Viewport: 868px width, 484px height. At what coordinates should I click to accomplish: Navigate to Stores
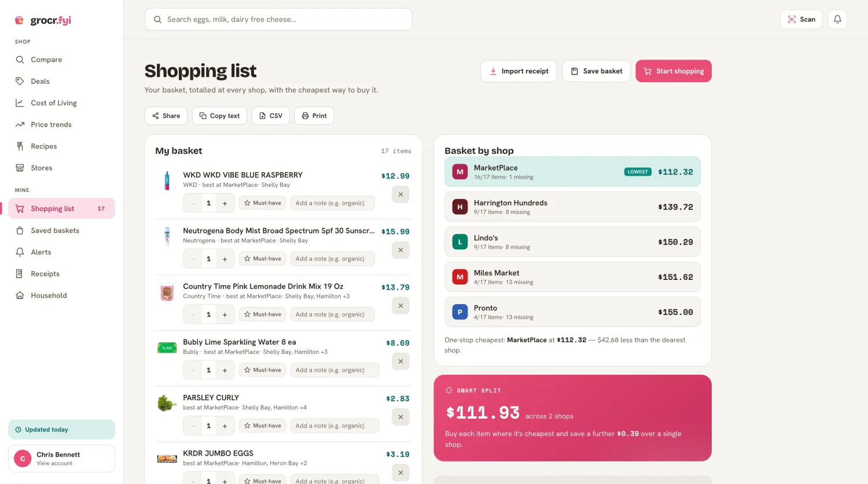click(61, 168)
